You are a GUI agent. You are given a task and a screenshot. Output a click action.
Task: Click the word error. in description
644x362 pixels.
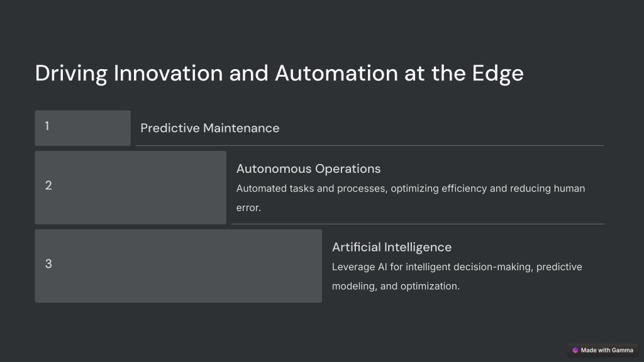tap(248, 207)
